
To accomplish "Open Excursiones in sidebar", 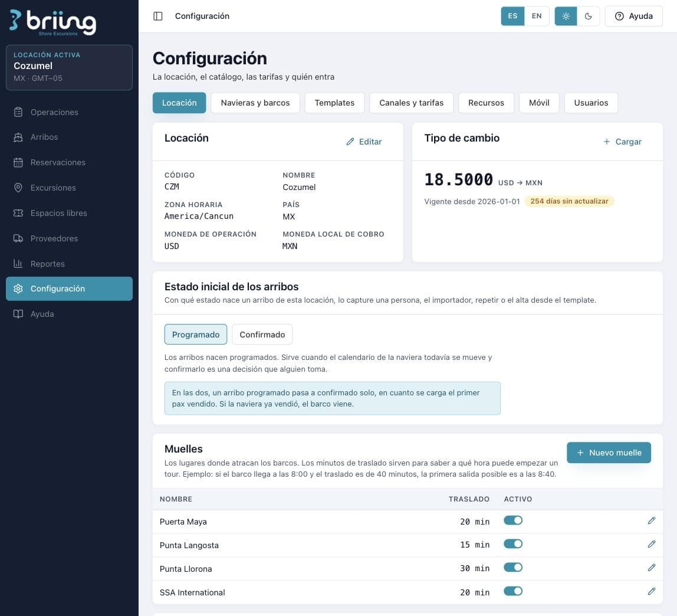I will tap(69, 188).
